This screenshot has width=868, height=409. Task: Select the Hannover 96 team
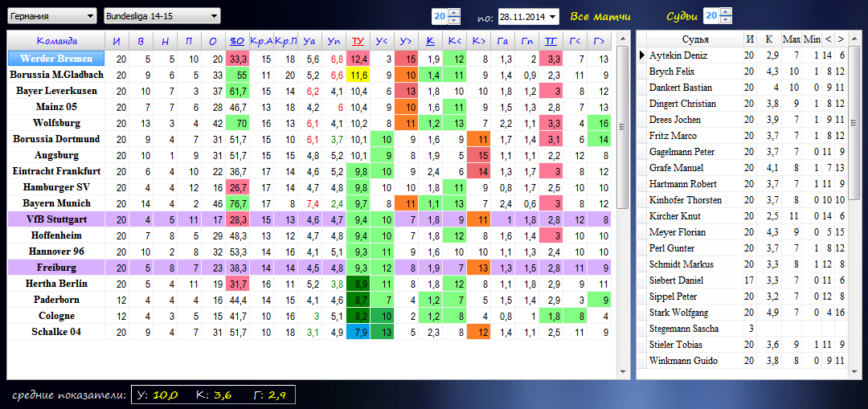point(56,252)
